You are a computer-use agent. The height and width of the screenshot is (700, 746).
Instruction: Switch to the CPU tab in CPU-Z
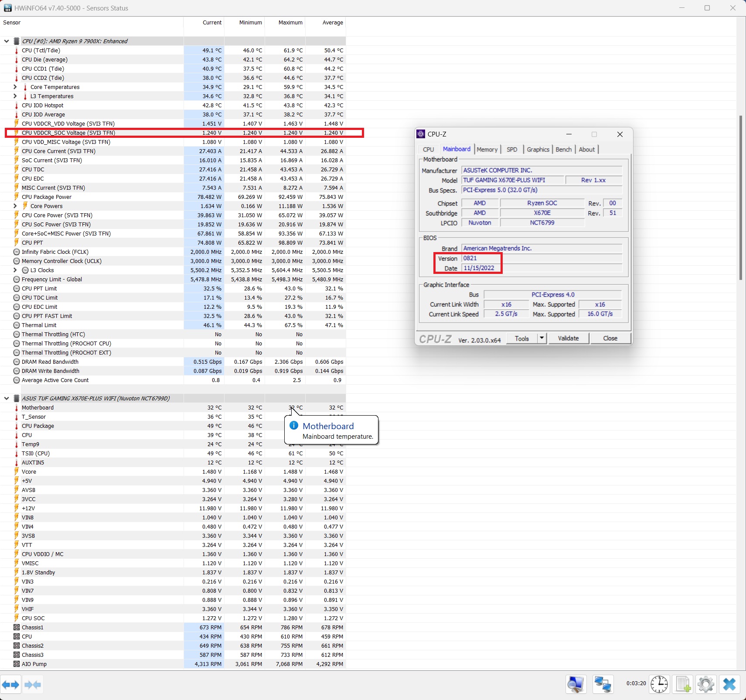point(428,149)
